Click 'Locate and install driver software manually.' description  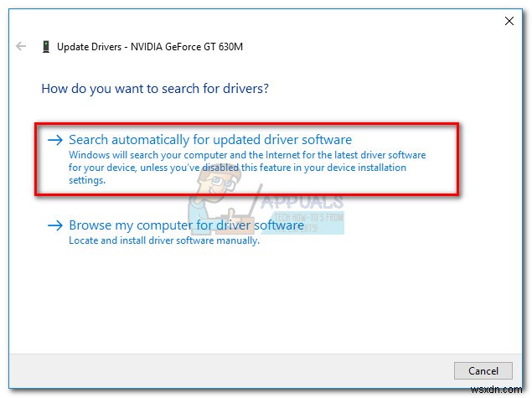click(164, 240)
